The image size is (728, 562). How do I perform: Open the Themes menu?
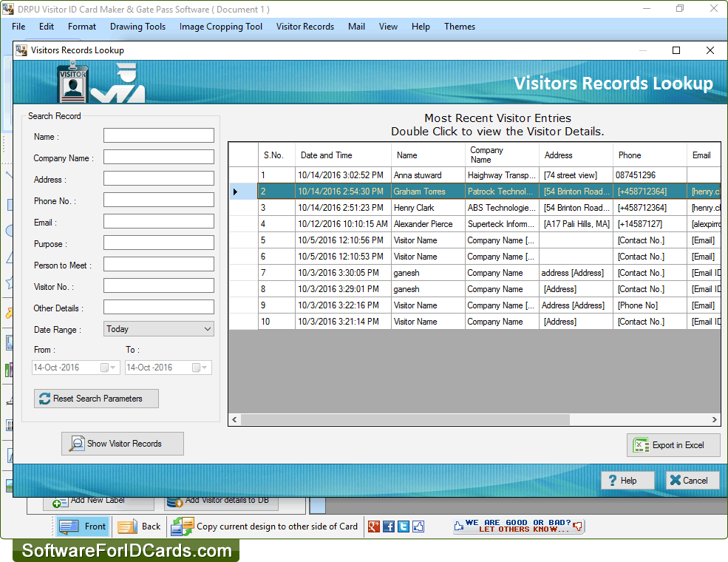pos(460,27)
